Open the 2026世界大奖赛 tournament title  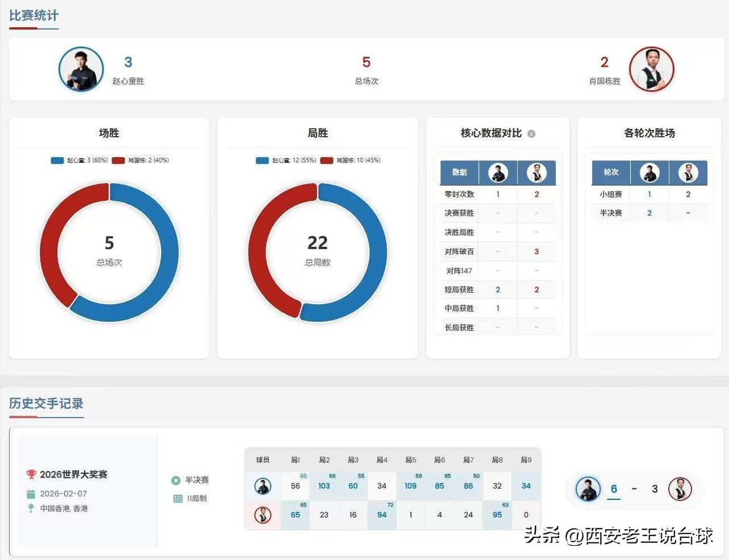(x=73, y=475)
